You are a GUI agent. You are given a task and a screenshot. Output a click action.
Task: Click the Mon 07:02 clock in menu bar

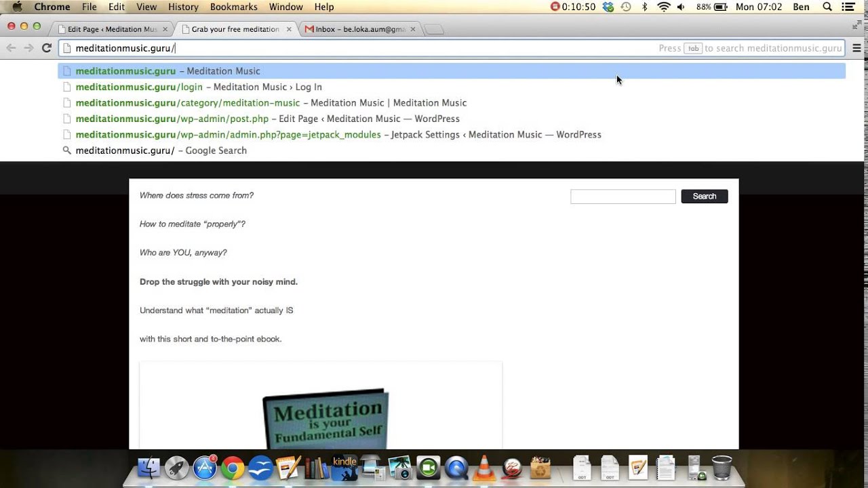pos(759,7)
